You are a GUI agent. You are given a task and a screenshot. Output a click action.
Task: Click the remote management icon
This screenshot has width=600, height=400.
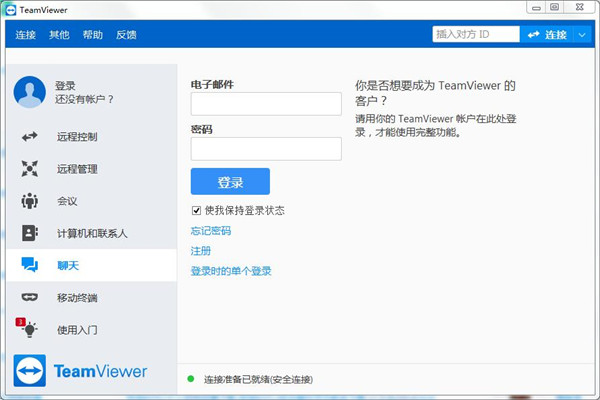(29, 168)
